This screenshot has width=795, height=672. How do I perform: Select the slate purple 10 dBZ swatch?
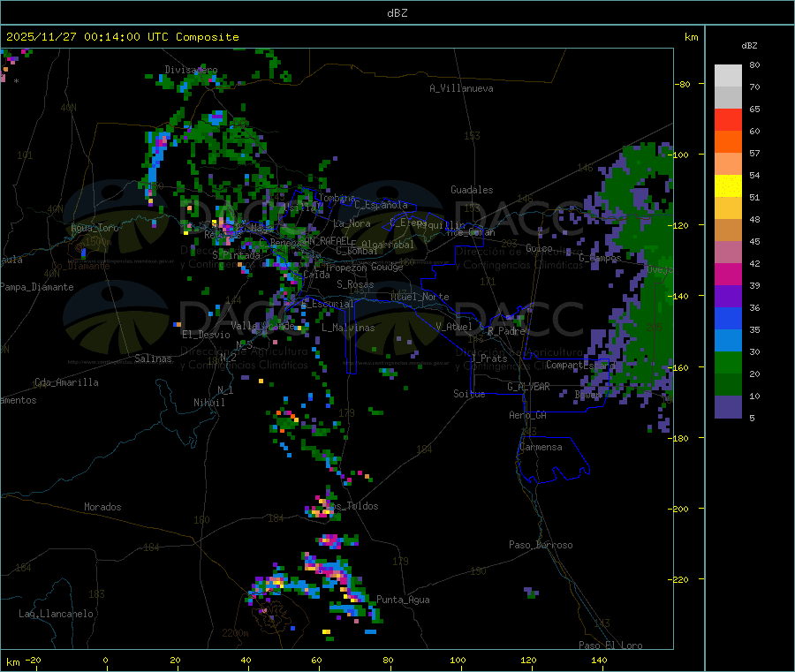click(x=728, y=407)
